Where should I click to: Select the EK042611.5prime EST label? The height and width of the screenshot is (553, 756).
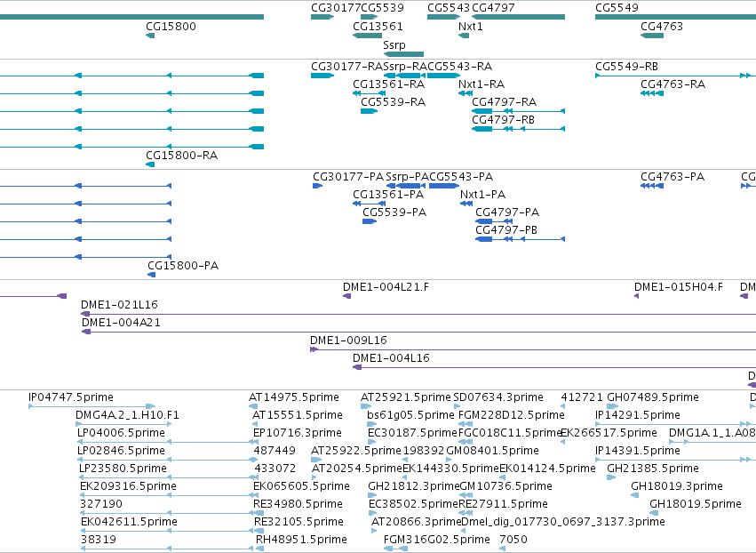[x=129, y=523]
